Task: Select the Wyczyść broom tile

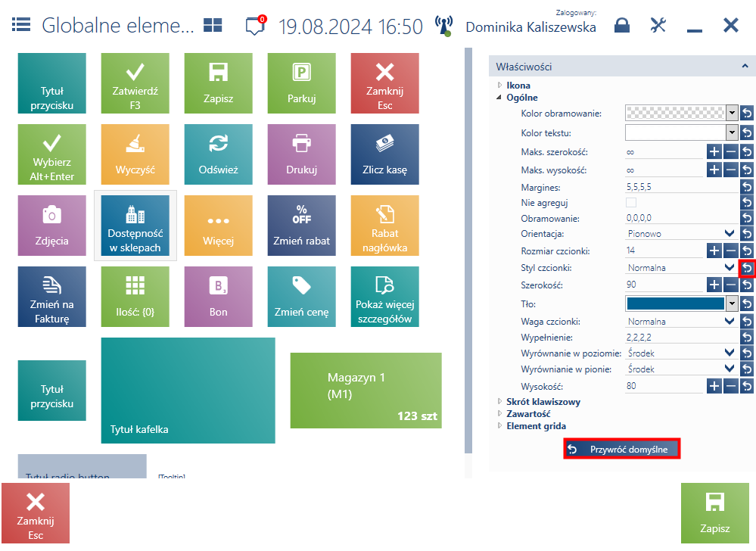Action: [x=135, y=154]
